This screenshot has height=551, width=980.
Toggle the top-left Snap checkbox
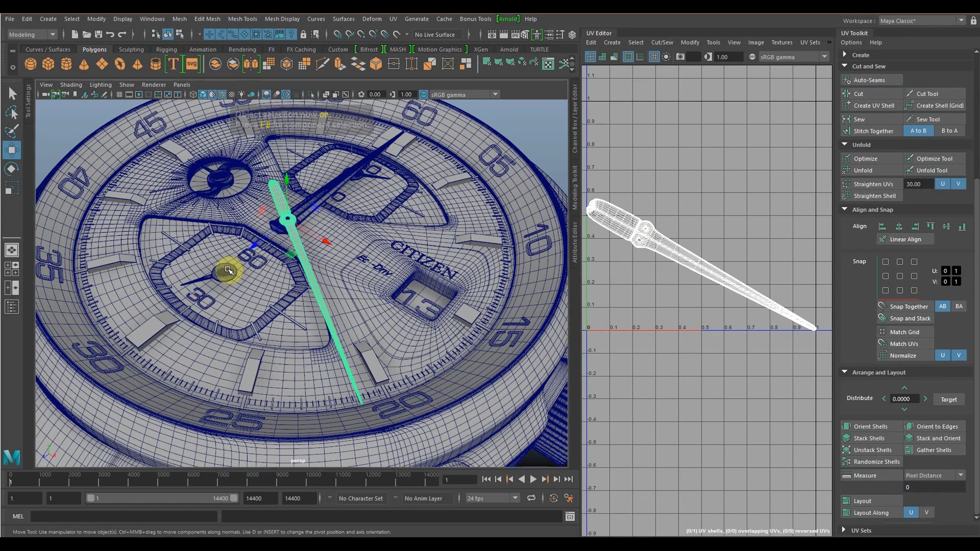point(885,262)
